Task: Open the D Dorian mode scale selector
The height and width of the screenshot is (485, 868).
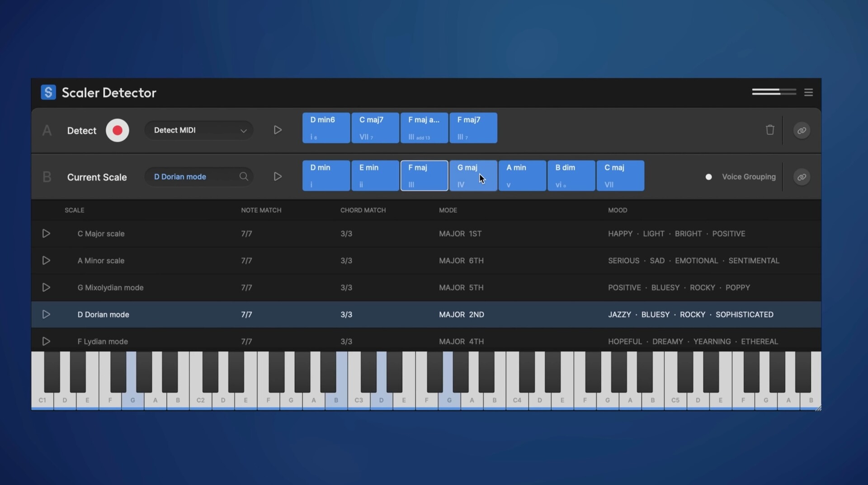Action: [192, 177]
